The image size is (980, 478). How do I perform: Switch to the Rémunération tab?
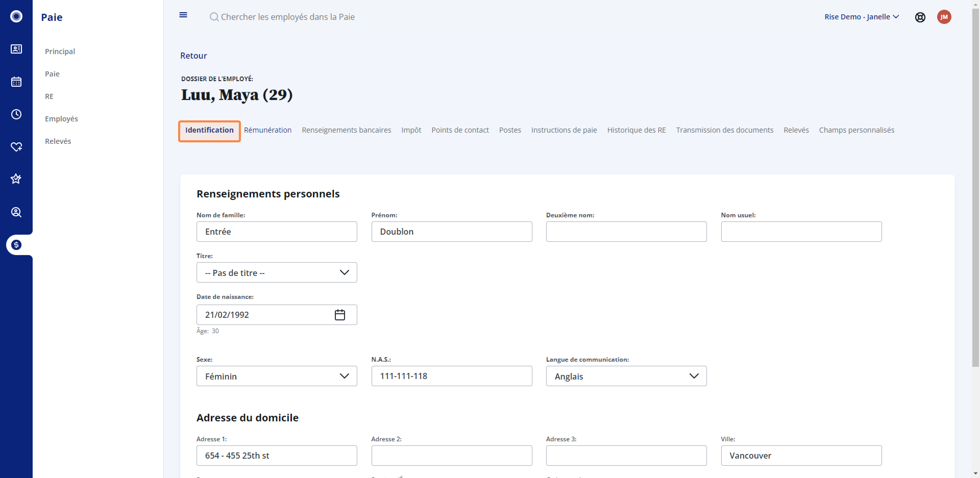267,130
